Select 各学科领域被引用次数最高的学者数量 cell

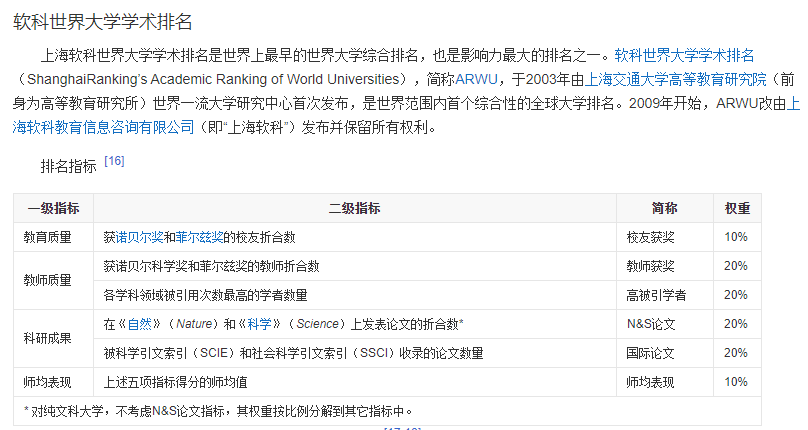point(355,295)
